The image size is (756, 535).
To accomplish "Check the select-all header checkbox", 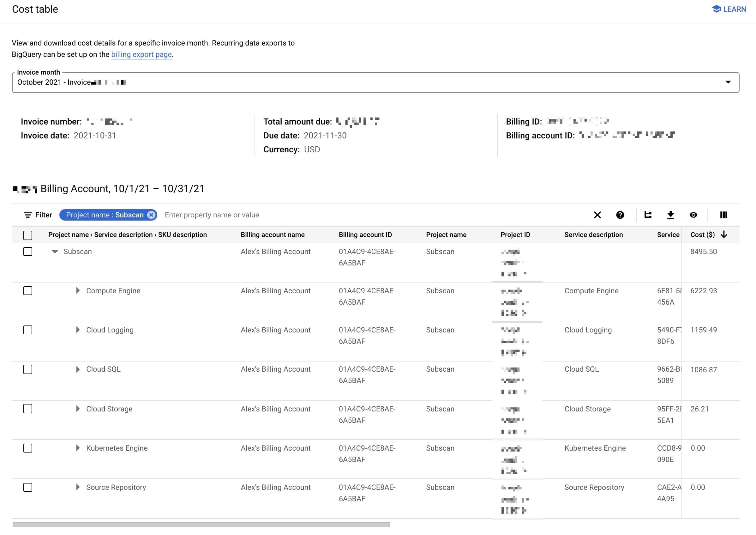I will pos(28,235).
